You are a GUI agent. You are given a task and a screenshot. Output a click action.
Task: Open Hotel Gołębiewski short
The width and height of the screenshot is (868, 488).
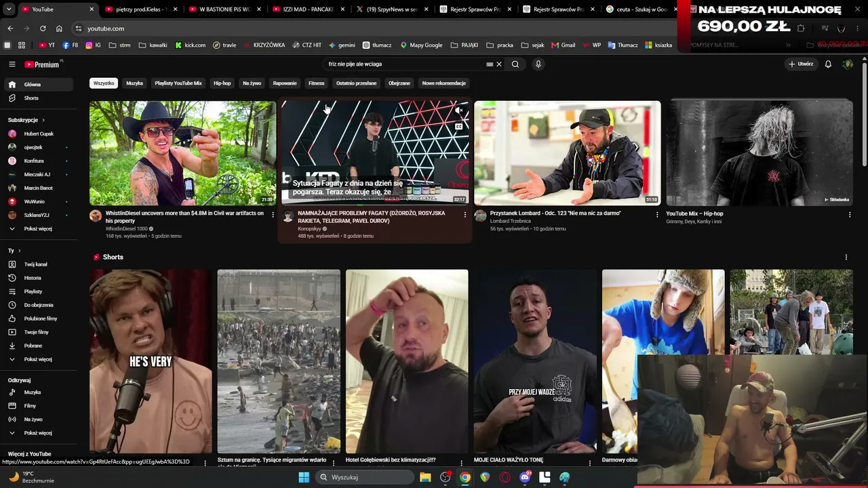407,361
